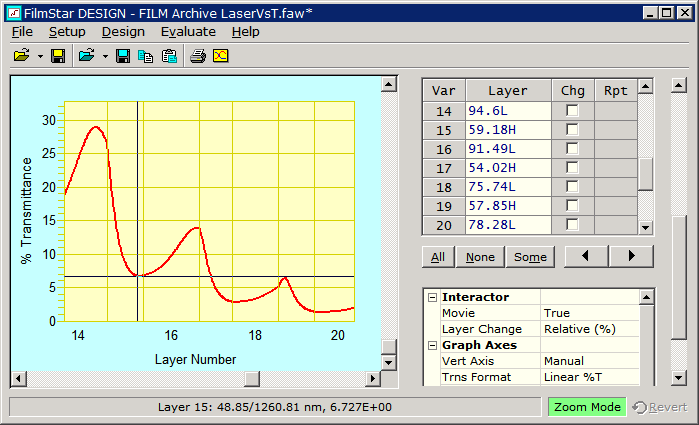Toggle Chg checkbox for layer 16
The width and height of the screenshot is (699, 425).
pos(572,149)
